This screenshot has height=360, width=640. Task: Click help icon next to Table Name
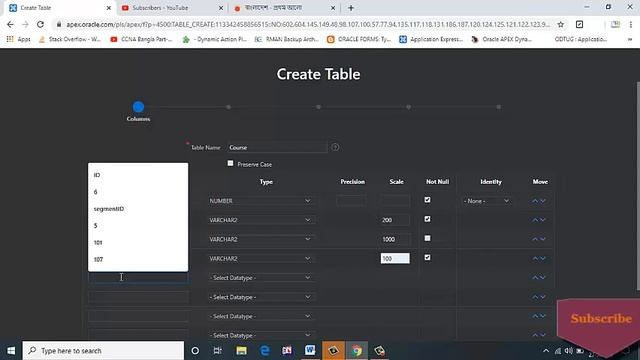[335, 147]
